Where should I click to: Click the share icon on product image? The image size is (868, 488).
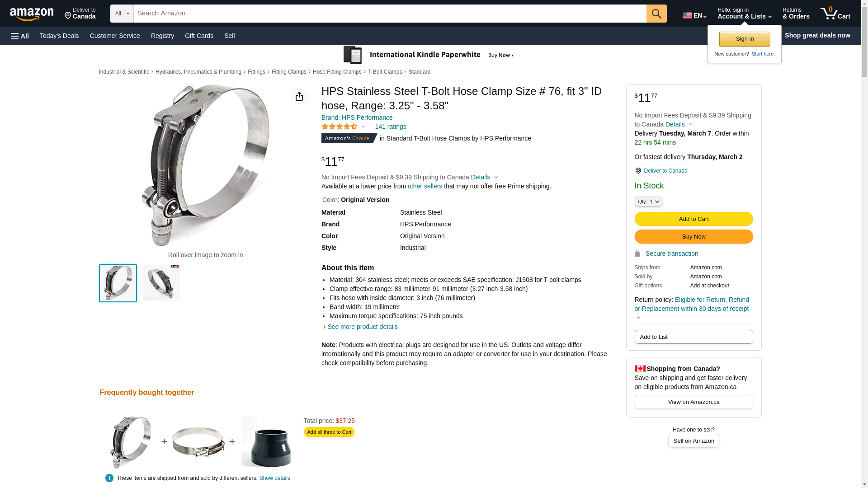(299, 96)
